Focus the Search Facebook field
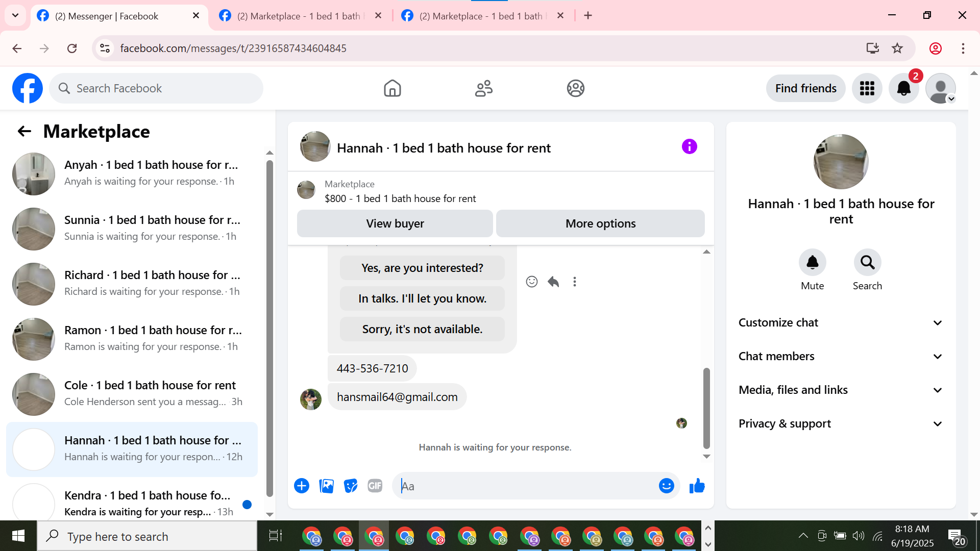This screenshot has height=551, width=980. [156, 88]
